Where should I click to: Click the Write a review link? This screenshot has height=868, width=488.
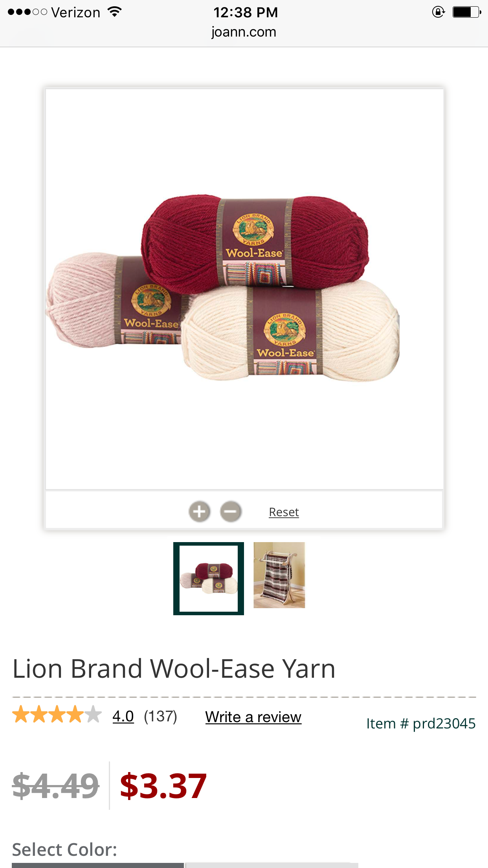click(253, 717)
